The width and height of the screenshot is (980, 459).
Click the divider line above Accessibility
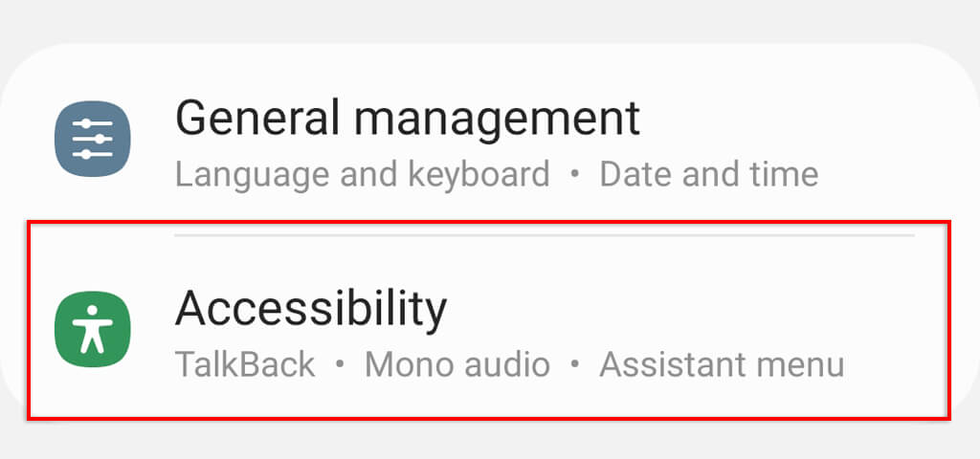click(544, 234)
